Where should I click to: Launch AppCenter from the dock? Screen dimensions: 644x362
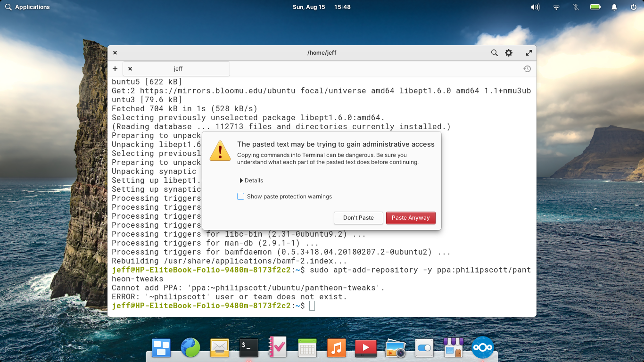[x=454, y=348]
